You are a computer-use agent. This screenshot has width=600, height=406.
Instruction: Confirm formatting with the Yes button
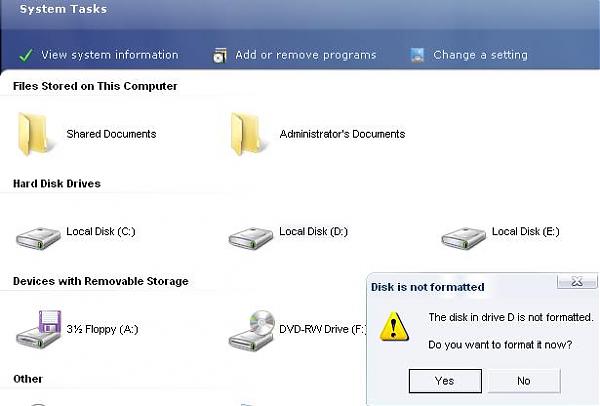pos(445,381)
